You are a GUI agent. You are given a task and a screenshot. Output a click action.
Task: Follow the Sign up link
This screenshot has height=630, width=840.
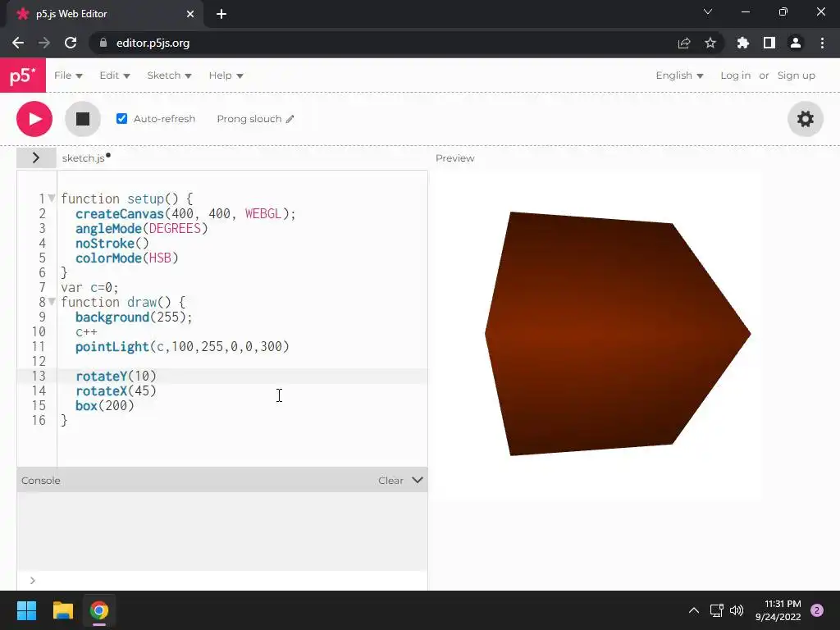pyautogui.click(x=796, y=75)
